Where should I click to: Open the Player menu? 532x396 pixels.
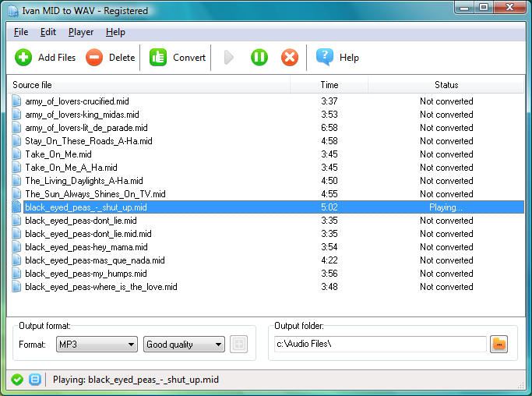pos(81,32)
